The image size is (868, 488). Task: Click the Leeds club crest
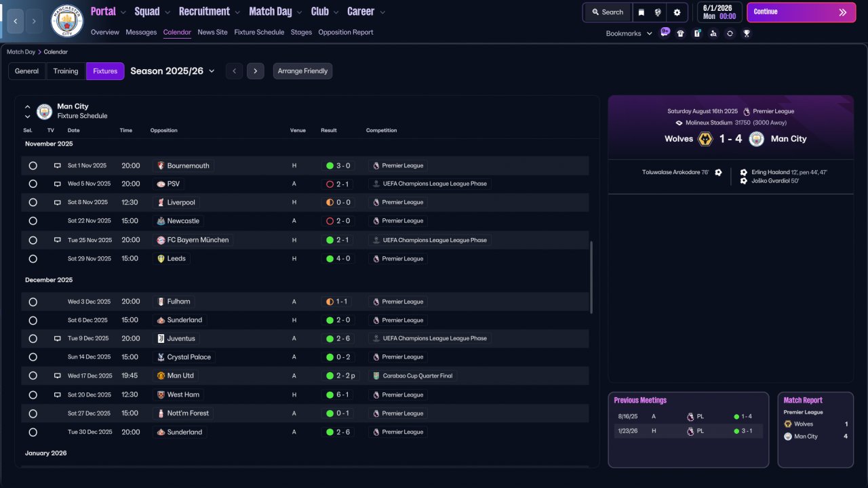(161, 258)
